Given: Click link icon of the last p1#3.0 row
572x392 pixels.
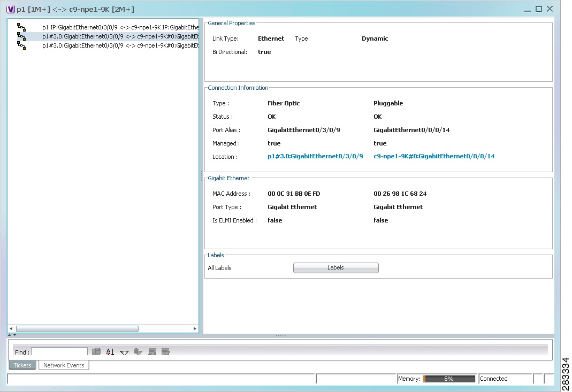Looking at the screenshot, I should (21, 45).
